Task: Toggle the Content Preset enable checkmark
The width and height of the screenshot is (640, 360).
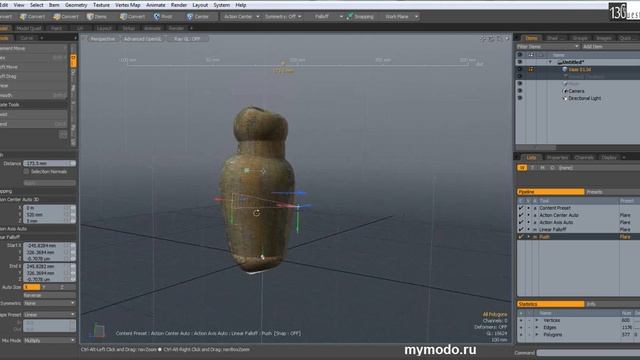Action: pos(521,208)
